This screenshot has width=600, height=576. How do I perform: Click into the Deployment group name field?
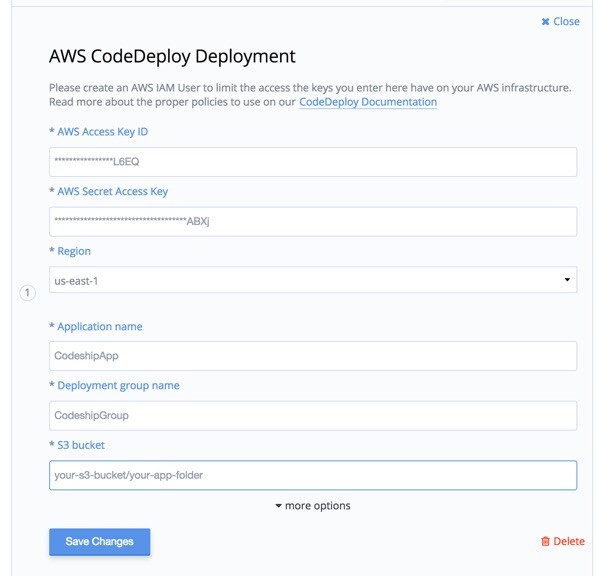313,416
